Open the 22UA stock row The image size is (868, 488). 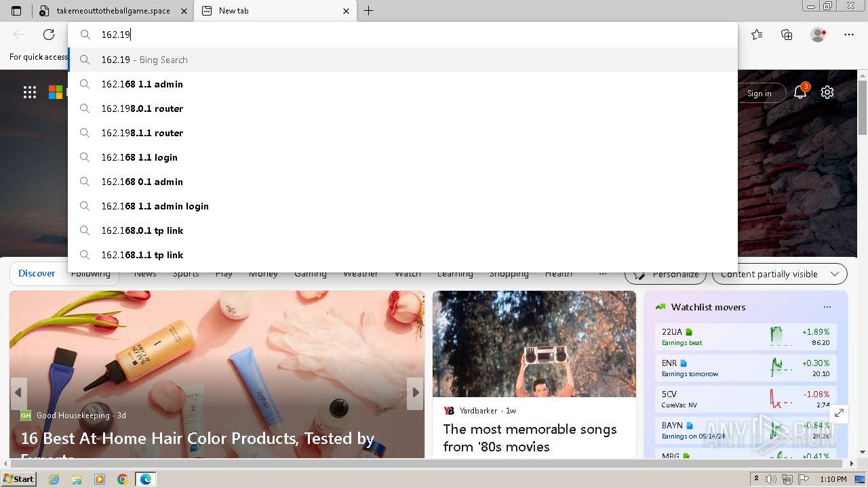coord(746,337)
